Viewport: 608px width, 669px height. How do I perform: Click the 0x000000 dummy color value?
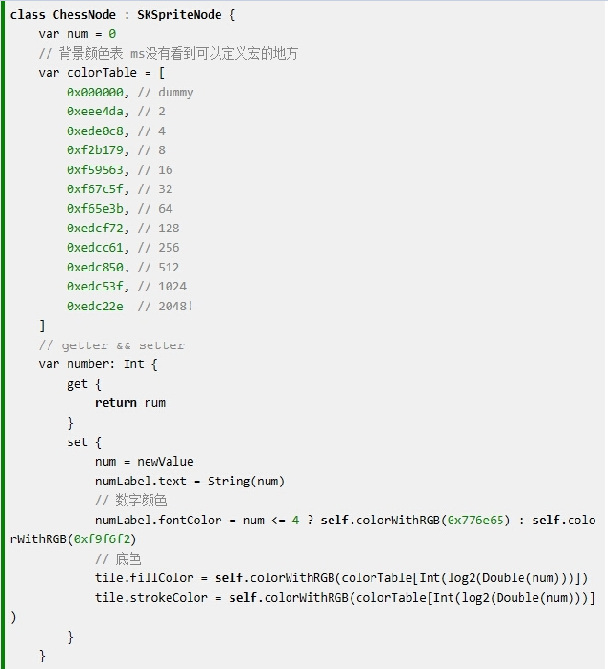coord(95,92)
